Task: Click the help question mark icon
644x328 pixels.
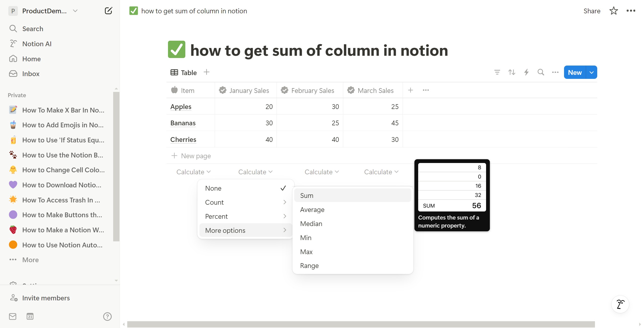Action: click(x=107, y=316)
